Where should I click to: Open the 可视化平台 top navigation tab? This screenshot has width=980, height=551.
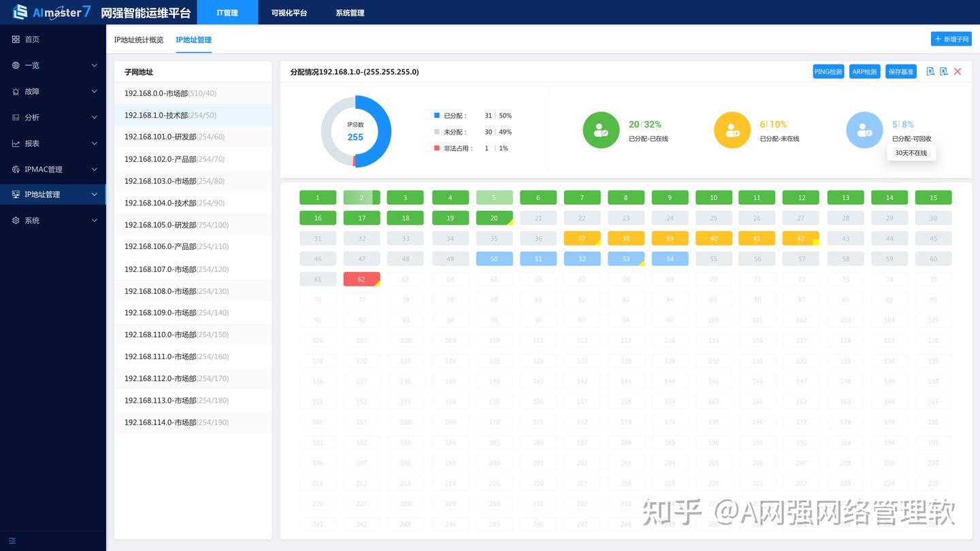(x=289, y=12)
